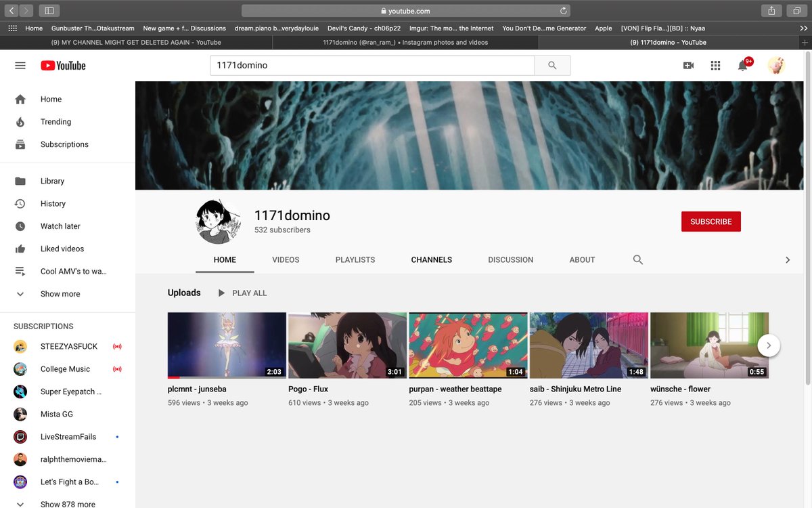Click the YouTube logo

[x=63, y=66]
